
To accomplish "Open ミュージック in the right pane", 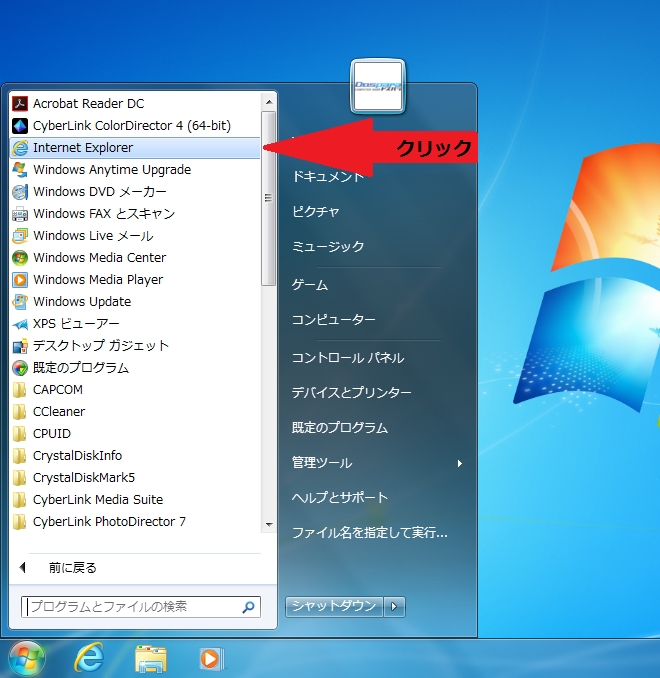I will coord(328,246).
